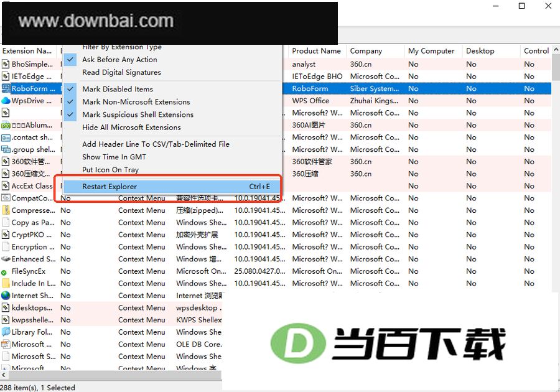Click the kwpsshelle... row icon
The height and width of the screenshot is (392, 560).
6,320
